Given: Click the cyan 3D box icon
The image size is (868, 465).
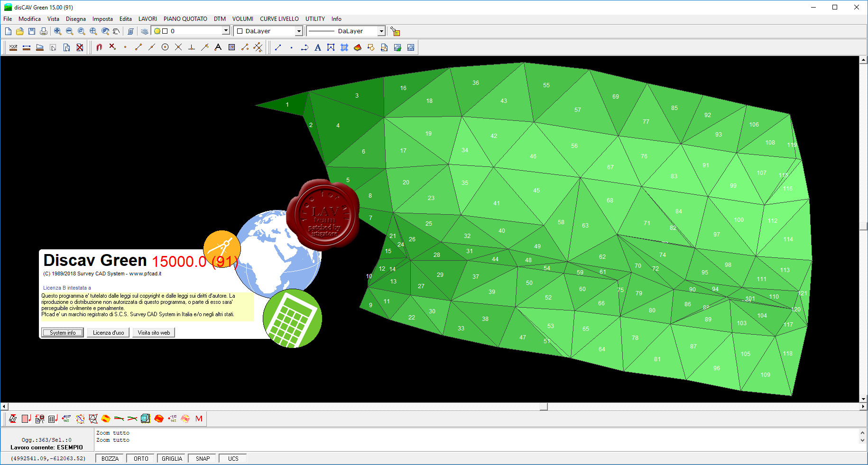Looking at the screenshot, I should coord(146,419).
